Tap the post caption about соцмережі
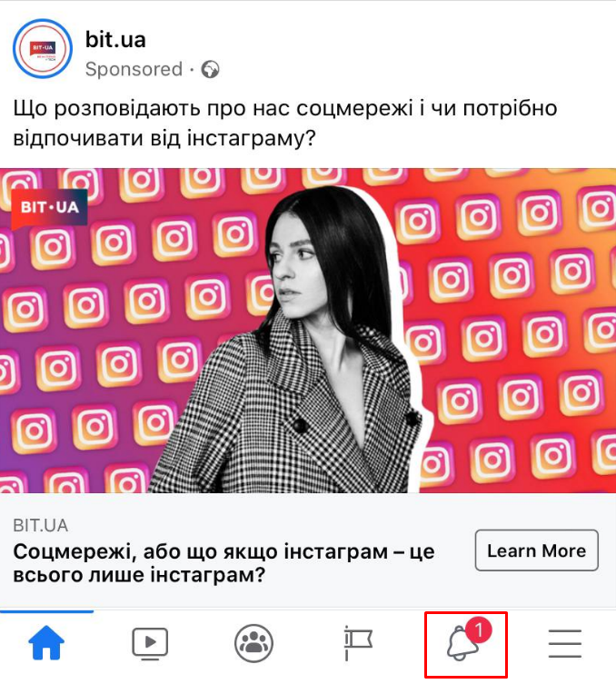The height and width of the screenshot is (684, 616). click(x=285, y=123)
